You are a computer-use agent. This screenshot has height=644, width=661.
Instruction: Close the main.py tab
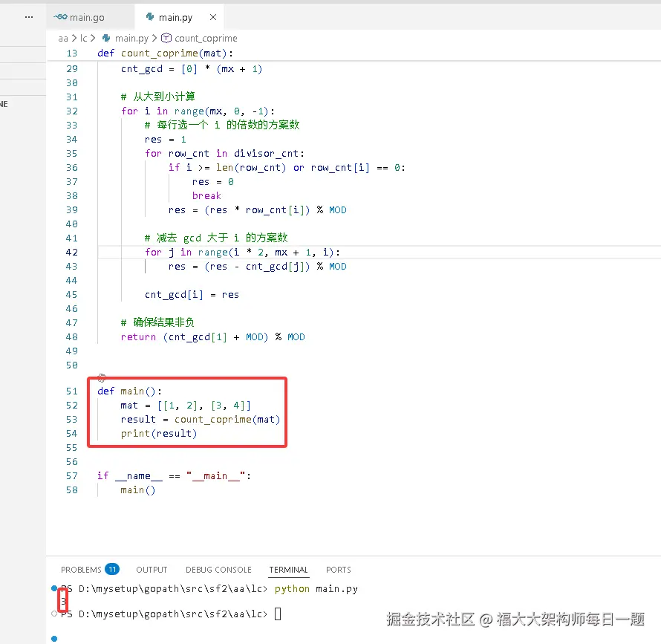click(213, 17)
